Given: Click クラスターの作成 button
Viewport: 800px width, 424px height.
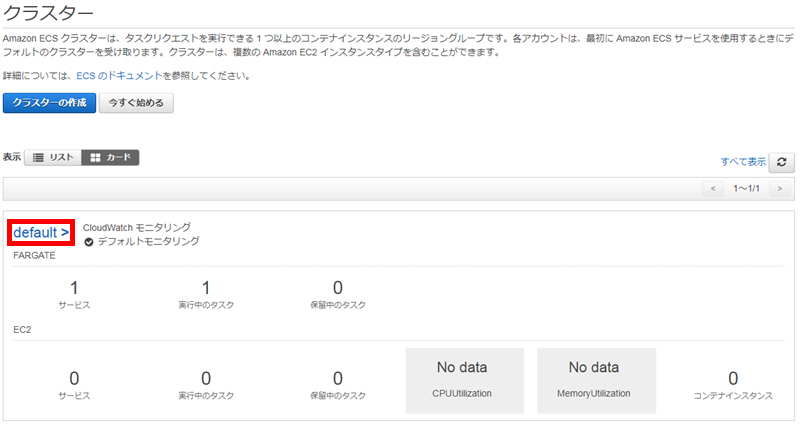Looking at the screenshot, I should coord(49,103).
